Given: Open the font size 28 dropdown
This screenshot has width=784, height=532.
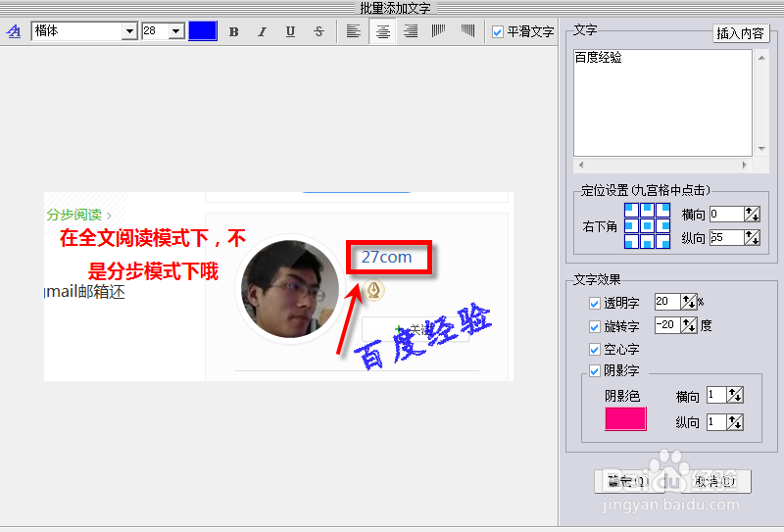Looking at the screenshot, I should tap(176, 31).
